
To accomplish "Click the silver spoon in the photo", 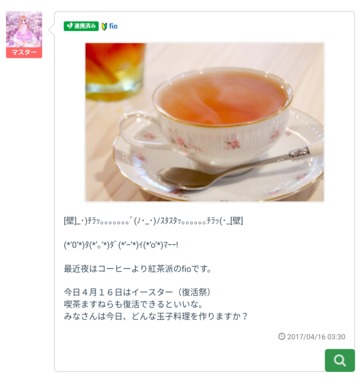I will pos(233,169).
